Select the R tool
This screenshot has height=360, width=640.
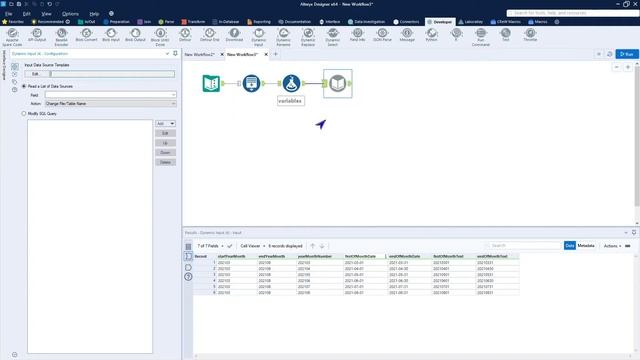(x=456, y=35)
